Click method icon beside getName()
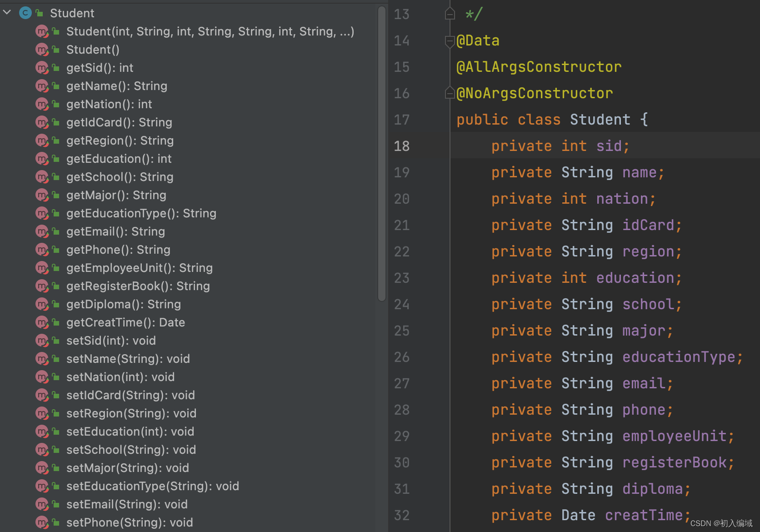This screenshot has height=532, width=760. (42, 86)
